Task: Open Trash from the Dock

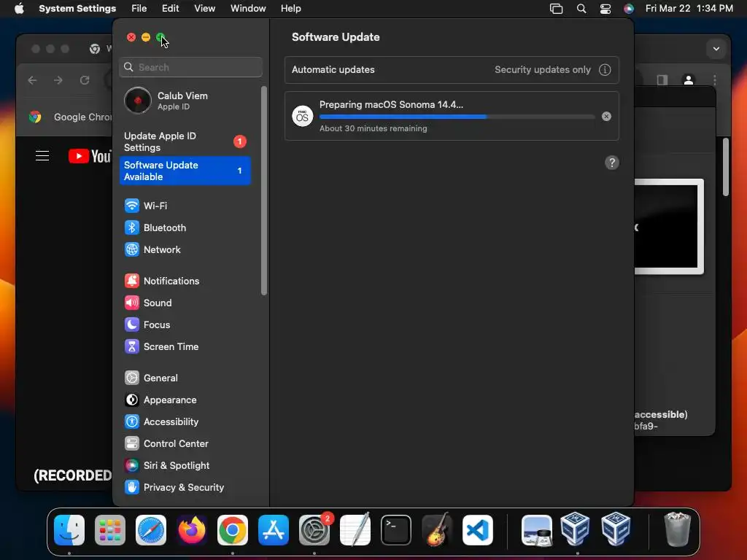Action: click(x=677, y=529)
